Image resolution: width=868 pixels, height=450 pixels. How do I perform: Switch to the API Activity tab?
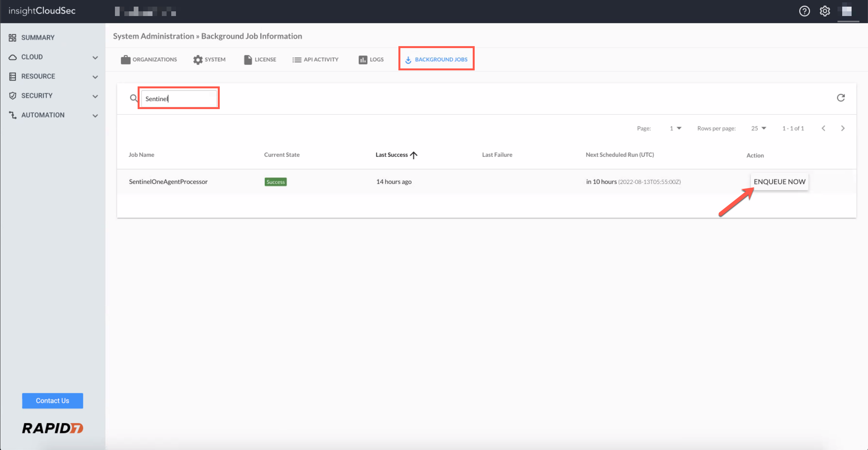(315, 59)
